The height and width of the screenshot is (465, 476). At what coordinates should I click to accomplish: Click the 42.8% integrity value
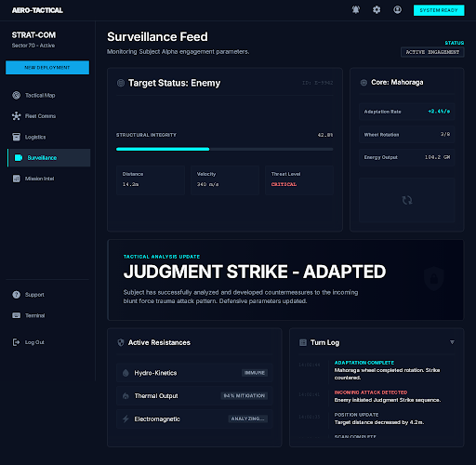coord(325,135)
